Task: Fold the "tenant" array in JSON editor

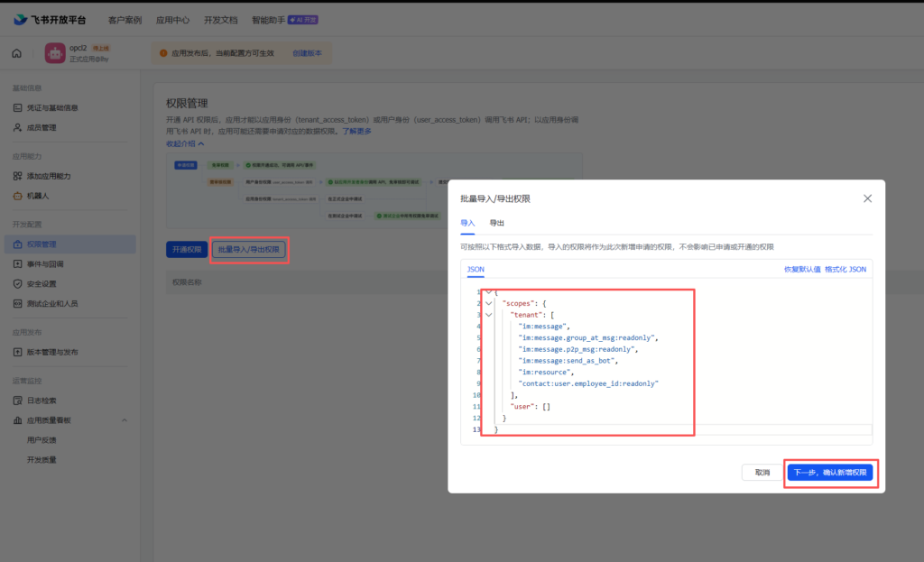Action: click(488, 315)
